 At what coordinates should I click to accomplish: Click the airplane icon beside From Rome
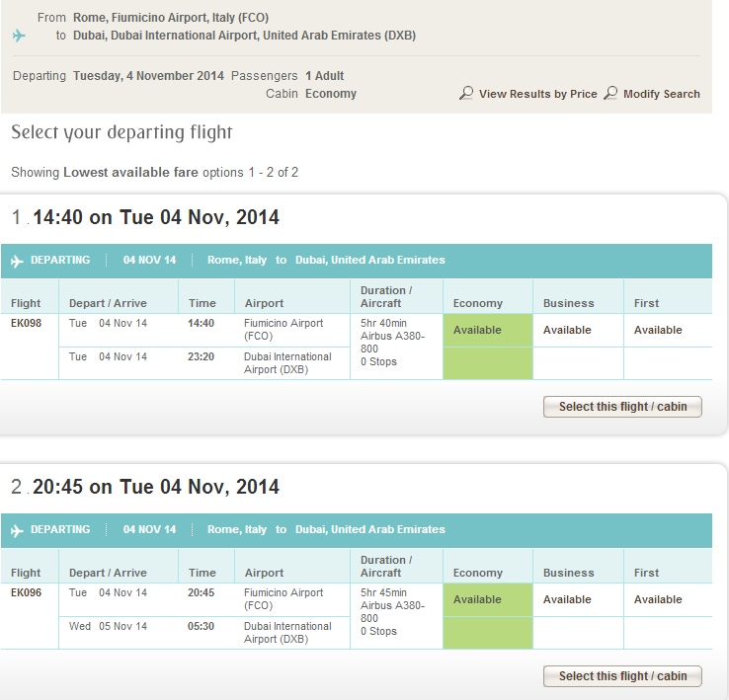click(x=19, y=36)
